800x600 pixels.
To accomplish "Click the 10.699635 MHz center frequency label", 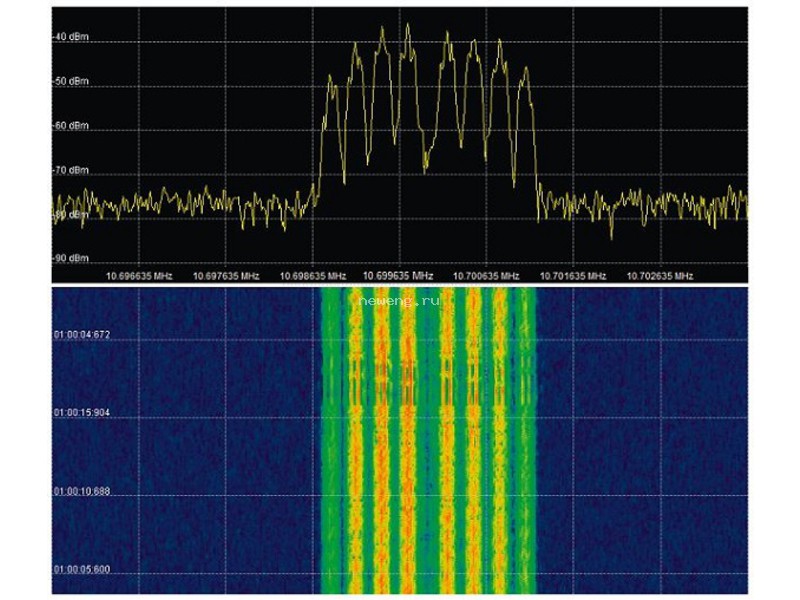I will 398,276.
